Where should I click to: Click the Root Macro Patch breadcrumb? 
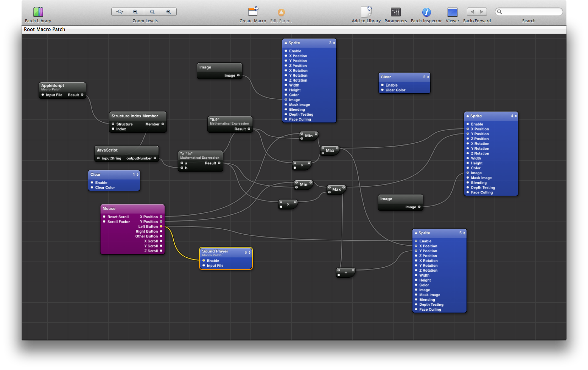[45, 29]
